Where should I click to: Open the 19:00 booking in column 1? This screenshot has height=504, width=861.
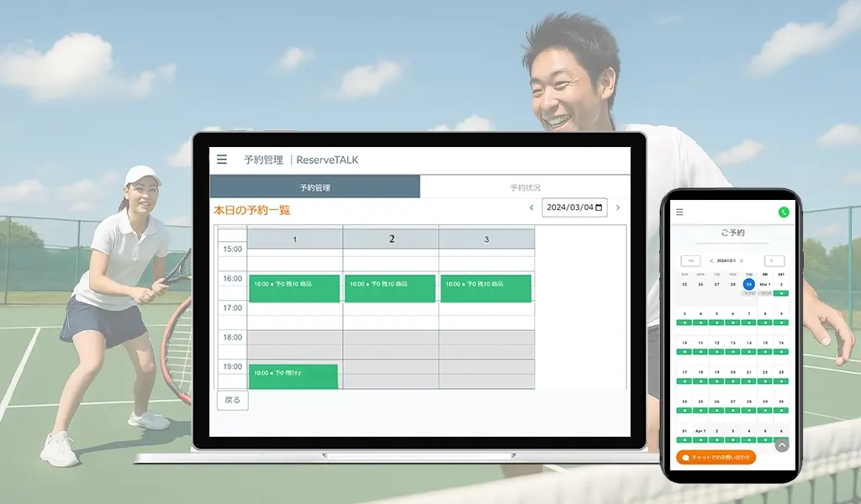coord(293,376)
